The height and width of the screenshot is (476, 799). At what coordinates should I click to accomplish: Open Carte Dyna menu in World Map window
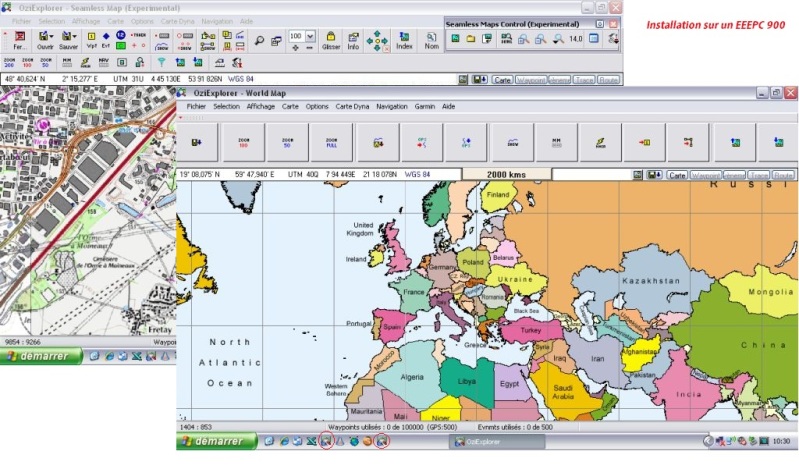(x=352, y=107)
